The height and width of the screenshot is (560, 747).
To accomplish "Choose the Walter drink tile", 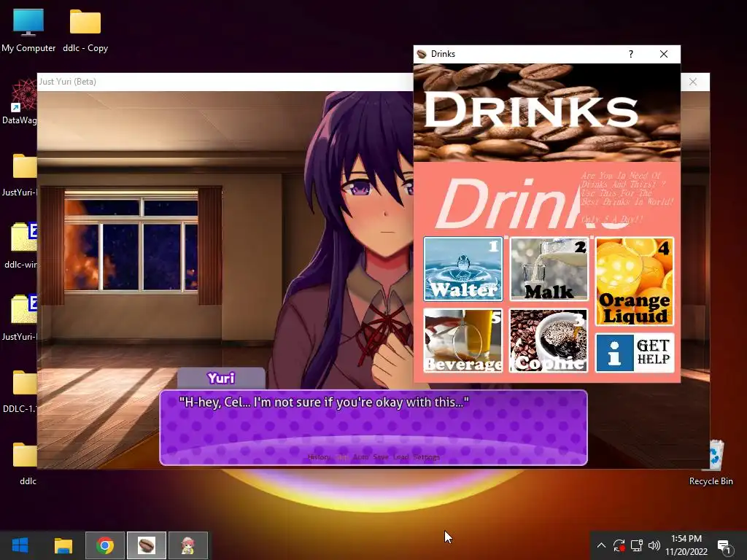I will pyautogui.click(x=463, y=269).
